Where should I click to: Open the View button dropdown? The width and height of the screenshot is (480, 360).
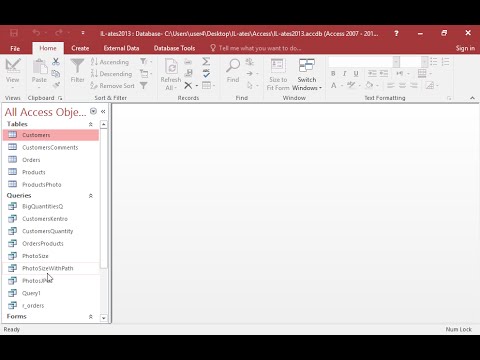point(13,88)
